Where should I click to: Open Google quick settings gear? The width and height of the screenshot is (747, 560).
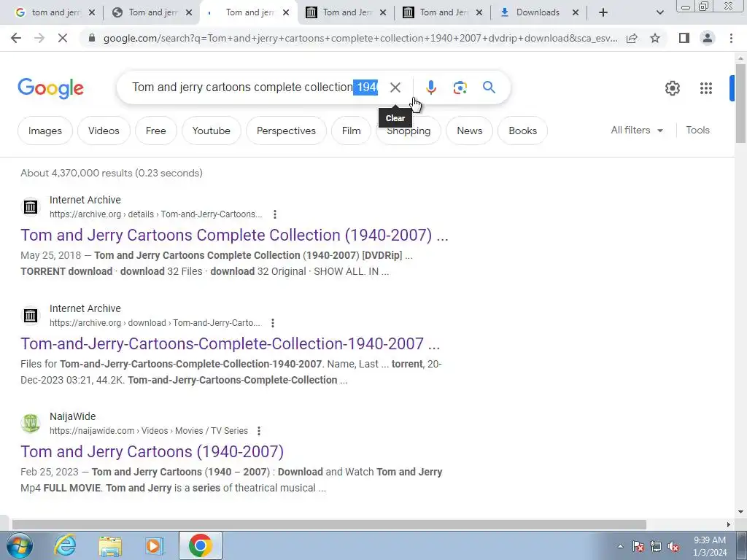(x=672, y=88)
